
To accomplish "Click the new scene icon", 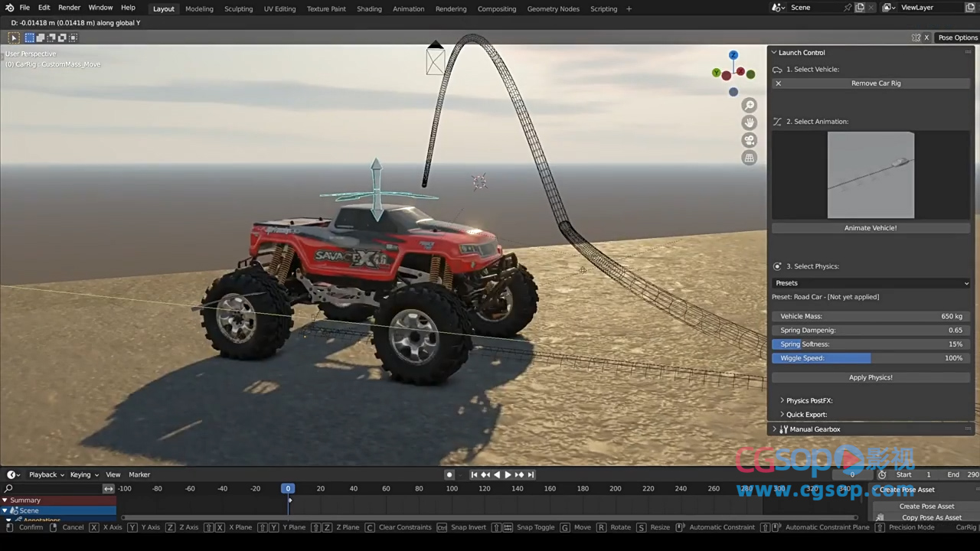I will click(860, 8).
